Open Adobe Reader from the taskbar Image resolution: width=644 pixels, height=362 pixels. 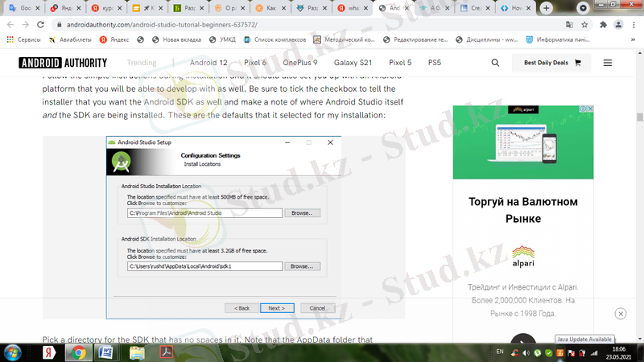(x=167, y=352)
